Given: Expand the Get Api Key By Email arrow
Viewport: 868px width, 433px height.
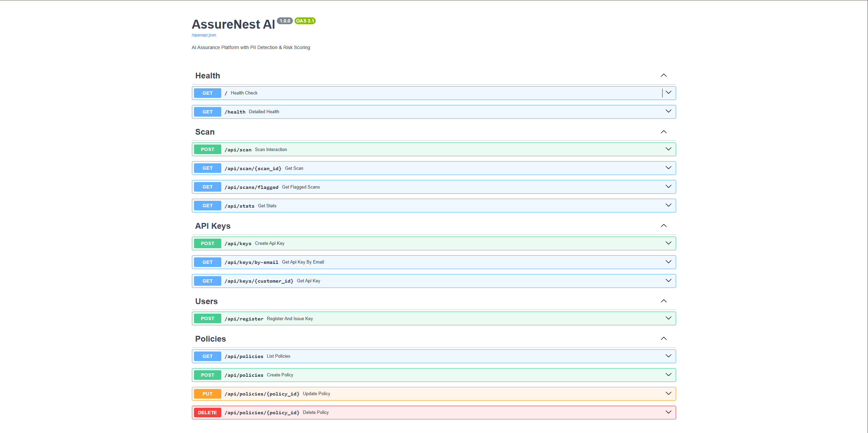Looking at the screenshot, I should [x=668, y=262].
